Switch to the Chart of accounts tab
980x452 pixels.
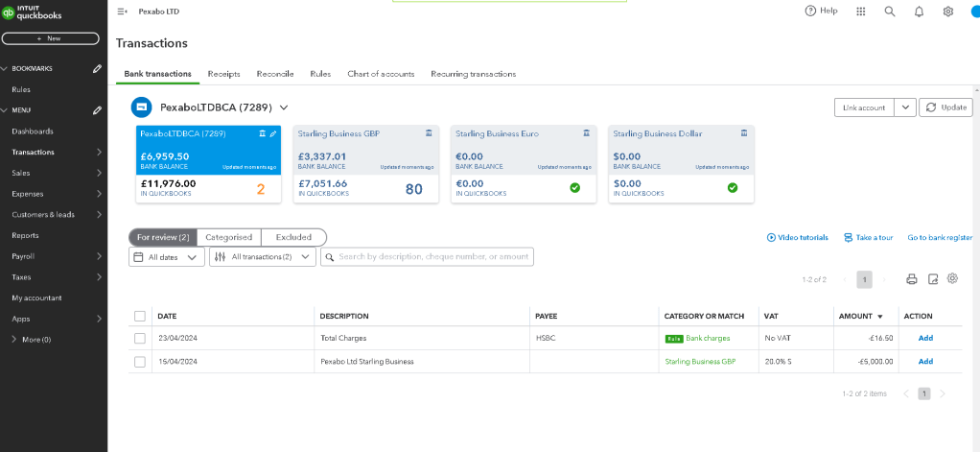pyautogui.click(x=381, y=74)
